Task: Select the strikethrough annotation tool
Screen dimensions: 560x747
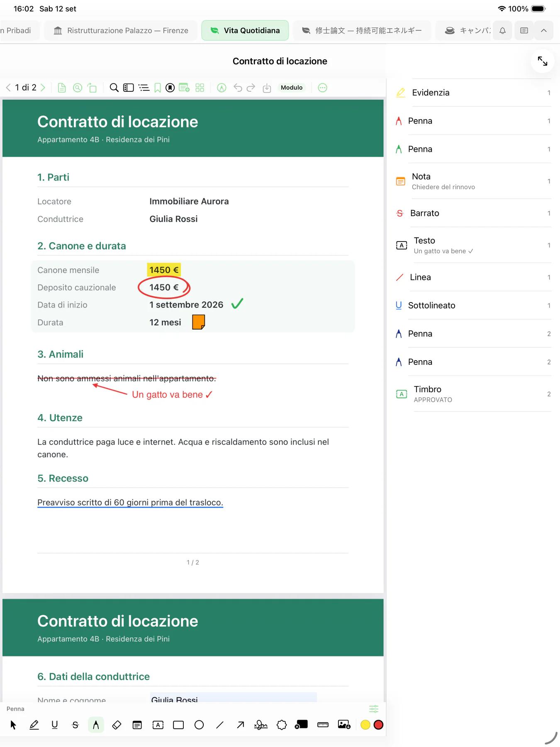Action: (x=75, y=725)
